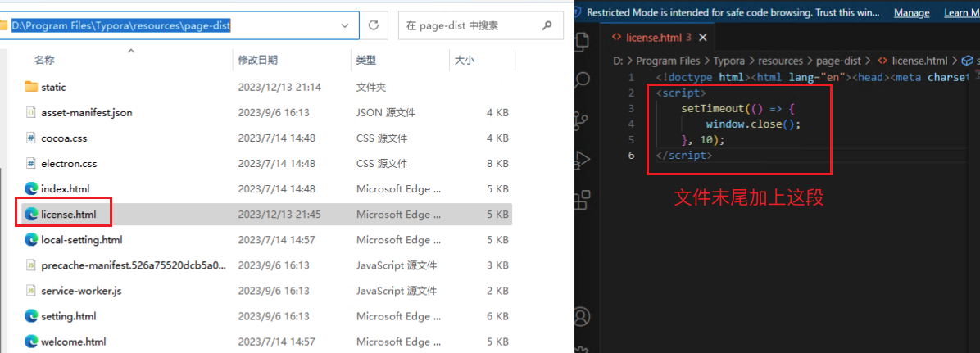Open Run and Debug view in VS Code
The height and width of the screenshot is (353, 980).
[x=582, y=159]
